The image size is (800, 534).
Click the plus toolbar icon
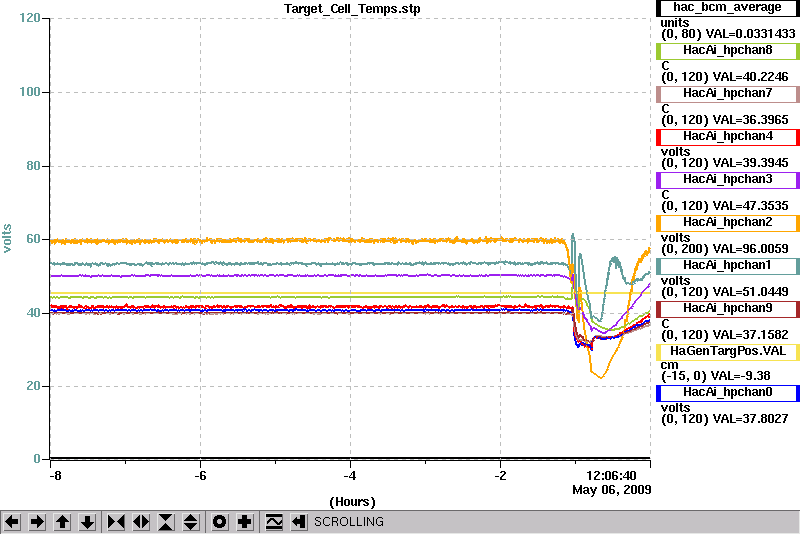pyautogui.click(x=245, y=522)
